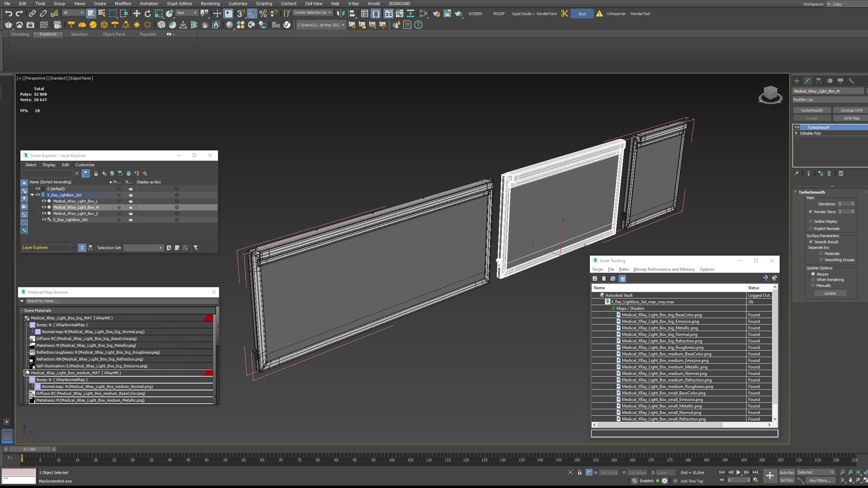The image size is (868, 488).
Task: Expand the Editable Poly modifier entry
Action: [797, 133]
